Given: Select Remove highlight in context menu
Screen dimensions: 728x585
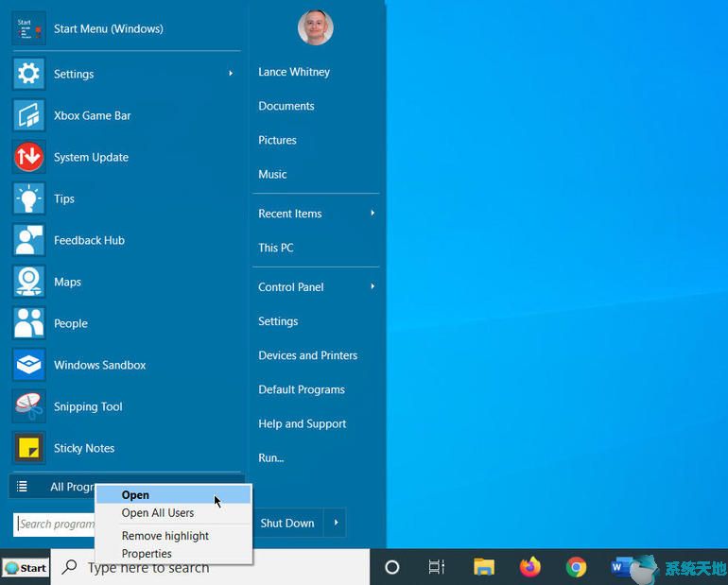Looking at the screenshot, I should point(174,536).
